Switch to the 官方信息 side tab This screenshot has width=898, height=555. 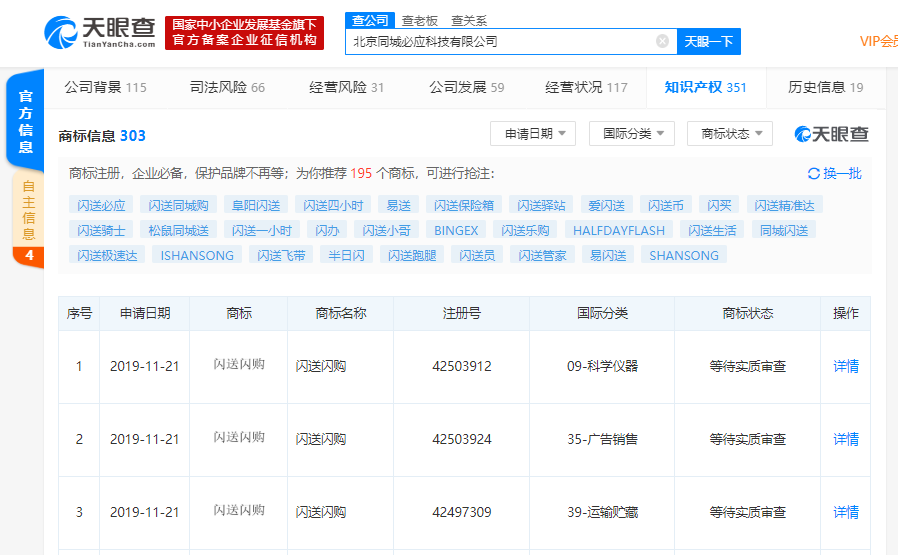point(26,121)
